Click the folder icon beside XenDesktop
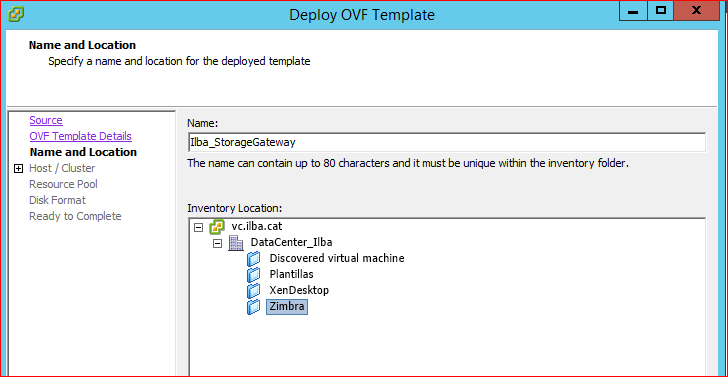The height and width of the screenshot is (377, 728). pyautogui.click(x=254, y=291)
